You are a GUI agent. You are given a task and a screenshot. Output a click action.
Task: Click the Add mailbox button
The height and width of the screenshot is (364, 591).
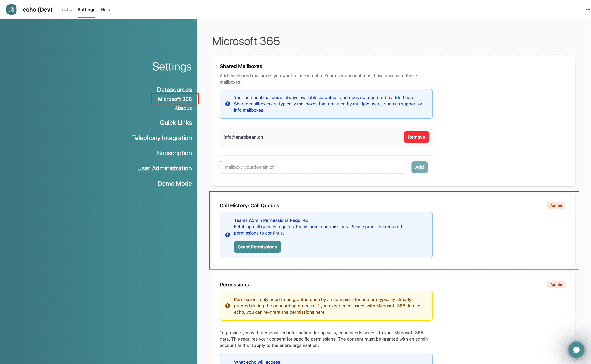419,167
